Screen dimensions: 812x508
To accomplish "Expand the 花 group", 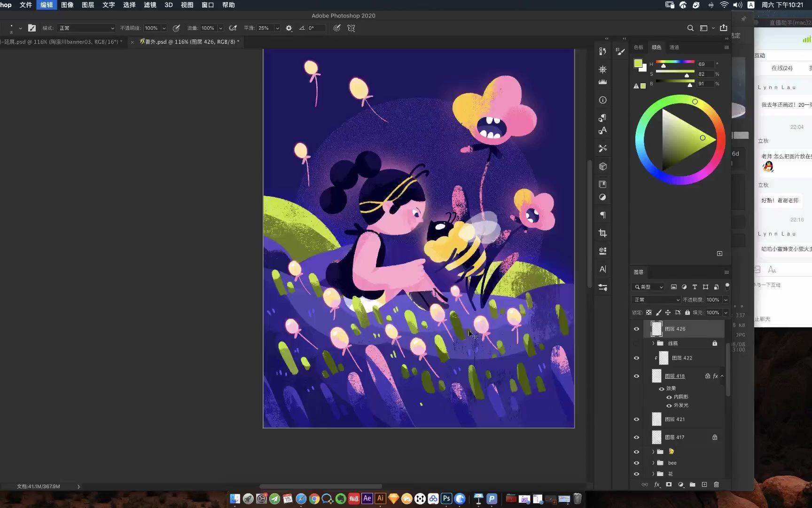I will 653,474.
